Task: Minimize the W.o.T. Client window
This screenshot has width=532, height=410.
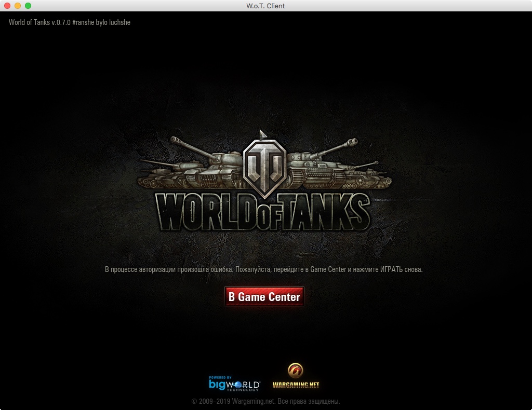Action: (18, 6)
